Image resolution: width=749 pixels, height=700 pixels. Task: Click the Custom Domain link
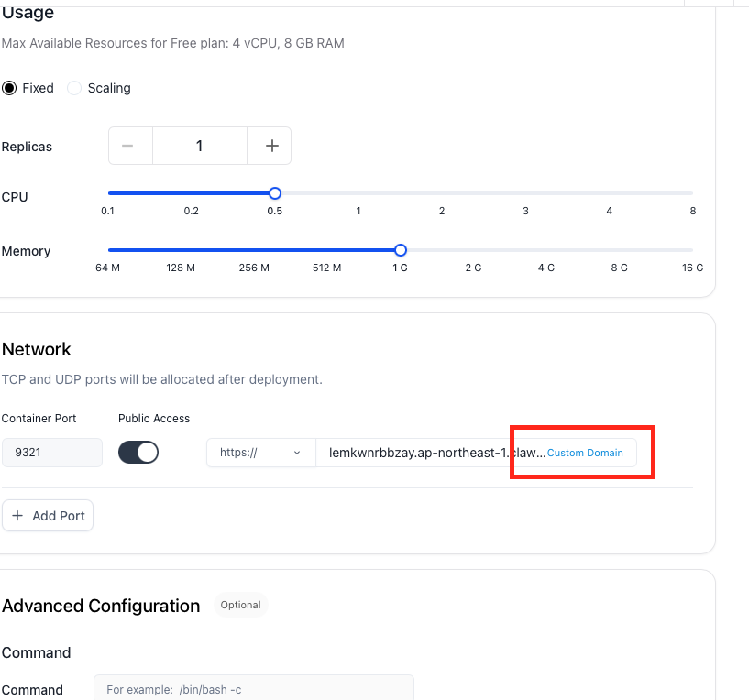585,453
